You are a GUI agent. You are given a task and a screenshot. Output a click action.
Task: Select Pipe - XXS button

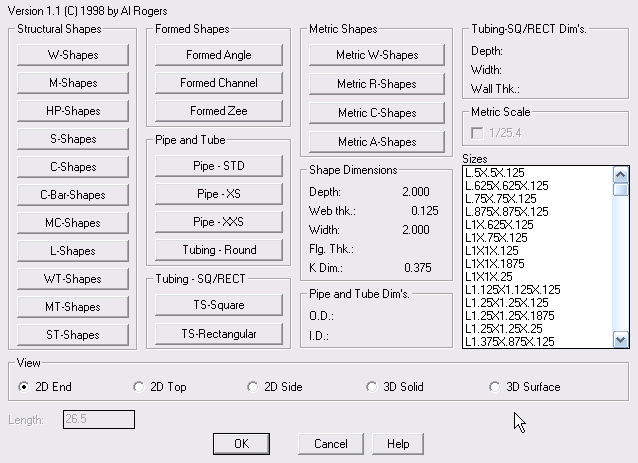pyautogui.click(x=218, y=222)
